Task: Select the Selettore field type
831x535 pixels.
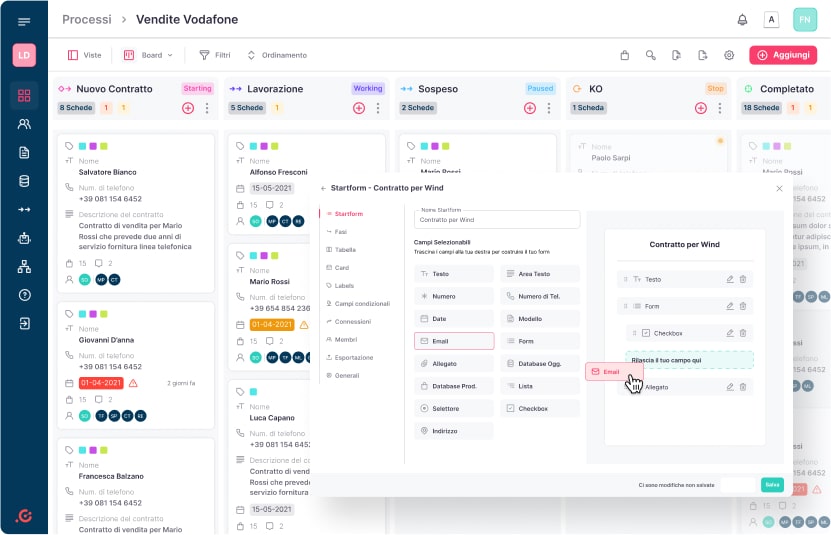Action: 454,408
